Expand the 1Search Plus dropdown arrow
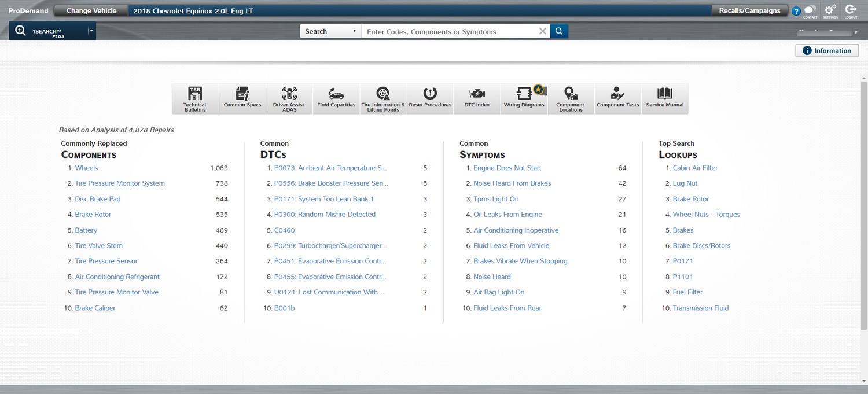Screen dimensions: 868x394 point(91,31)
